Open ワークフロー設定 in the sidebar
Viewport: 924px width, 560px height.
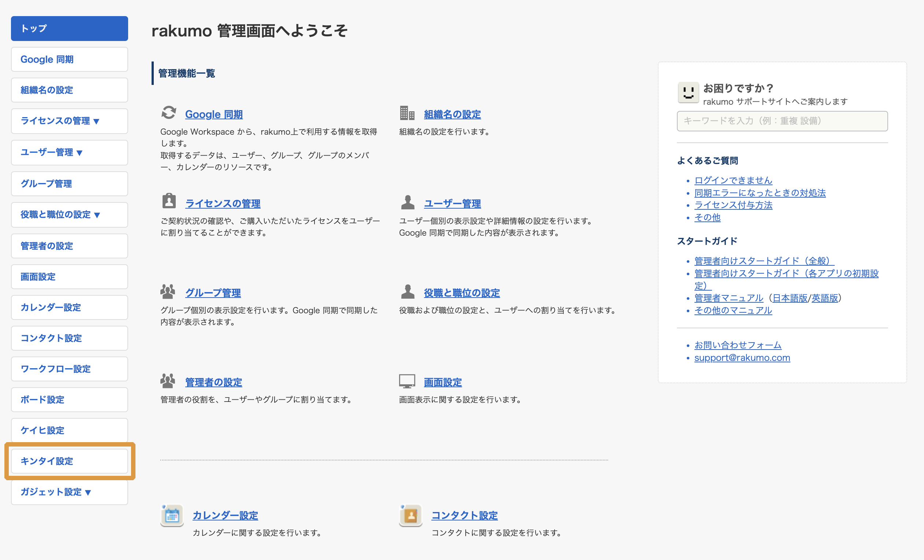point(70,369)
